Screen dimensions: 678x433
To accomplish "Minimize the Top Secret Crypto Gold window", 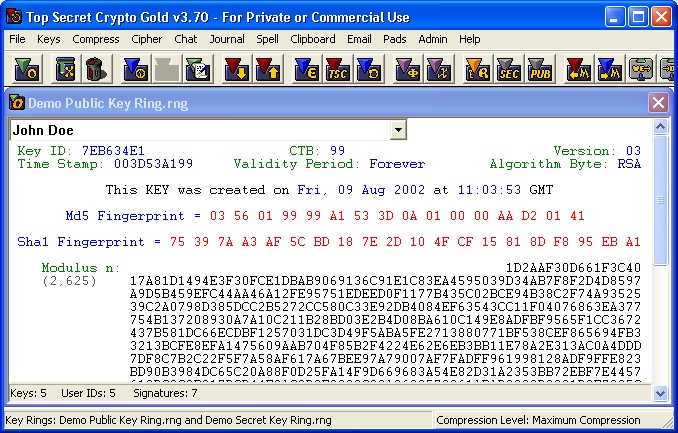I will point(614,17).
